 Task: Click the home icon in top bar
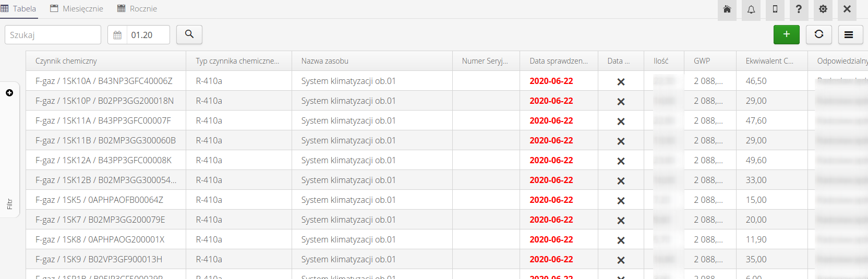coord(727,9)
